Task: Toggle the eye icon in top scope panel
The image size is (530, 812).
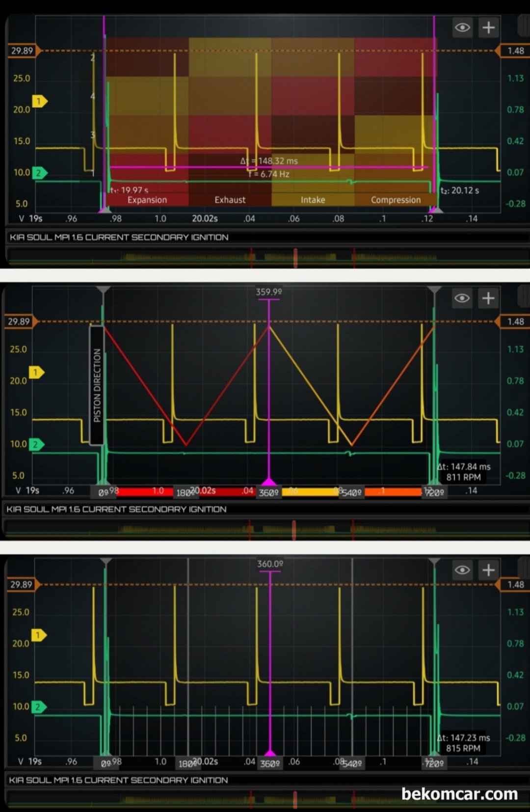Action: click(462, 27)
